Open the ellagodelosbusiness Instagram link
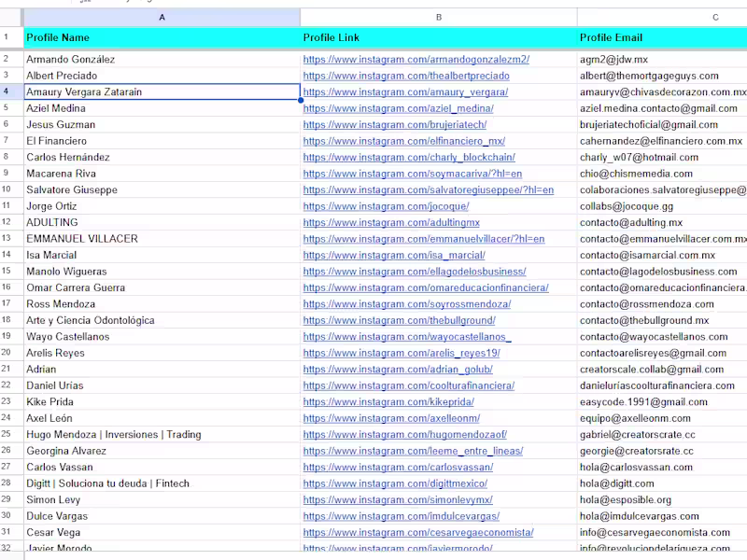 tap(415, 272)
